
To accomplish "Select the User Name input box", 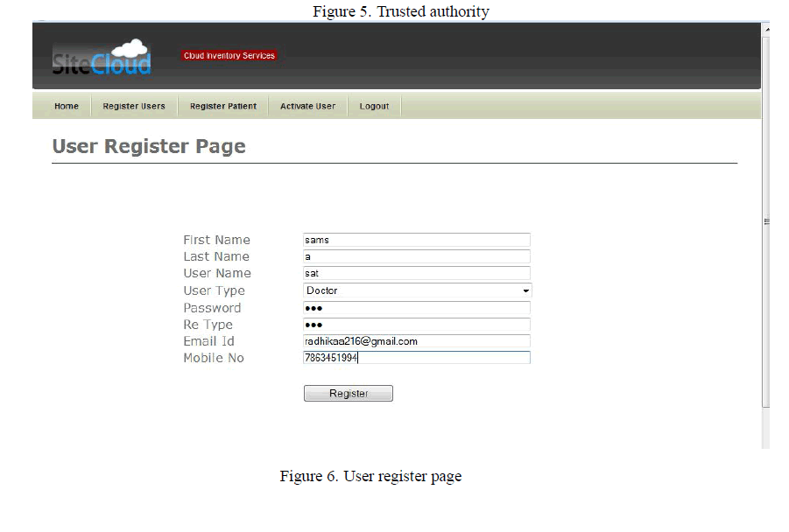I will 416,273.
